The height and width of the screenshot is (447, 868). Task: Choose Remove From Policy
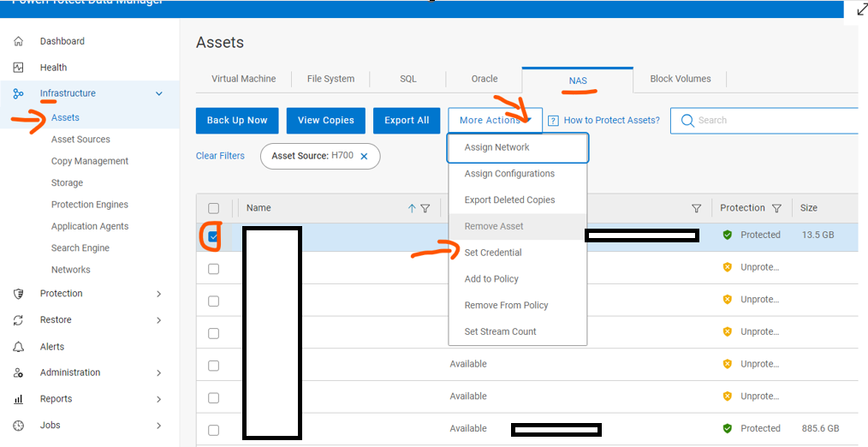tap(518, 306)
